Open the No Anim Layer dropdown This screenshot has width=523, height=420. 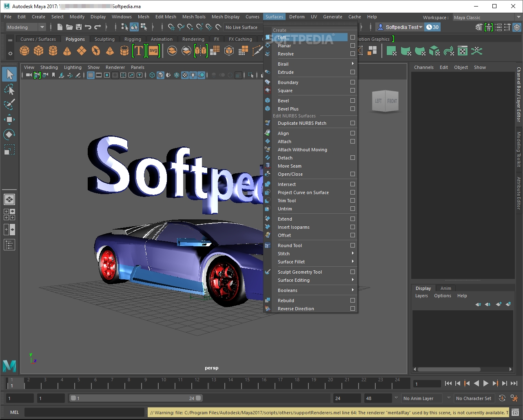click(x=422, y=398)
